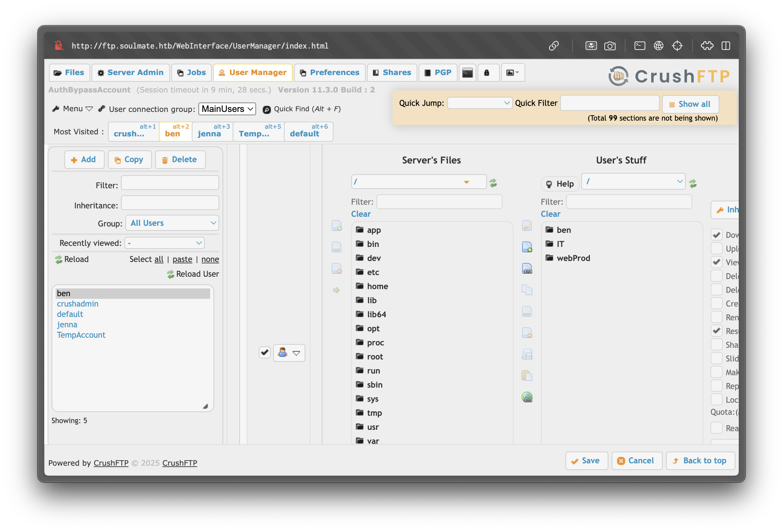Open the User connection group dropdown
783x532 pixels.
227,109
